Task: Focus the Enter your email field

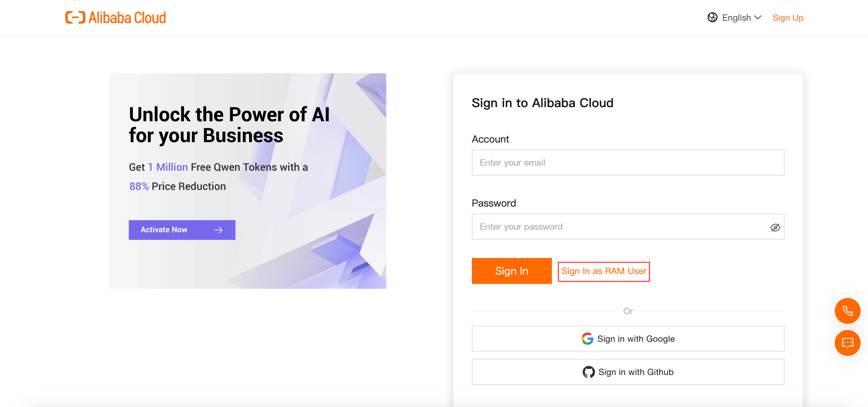Action: click(x=628, y=163)
